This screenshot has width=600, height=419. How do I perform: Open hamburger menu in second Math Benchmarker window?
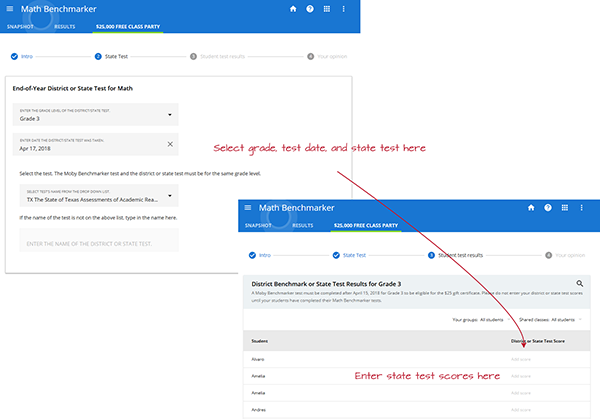pos(248,207)
